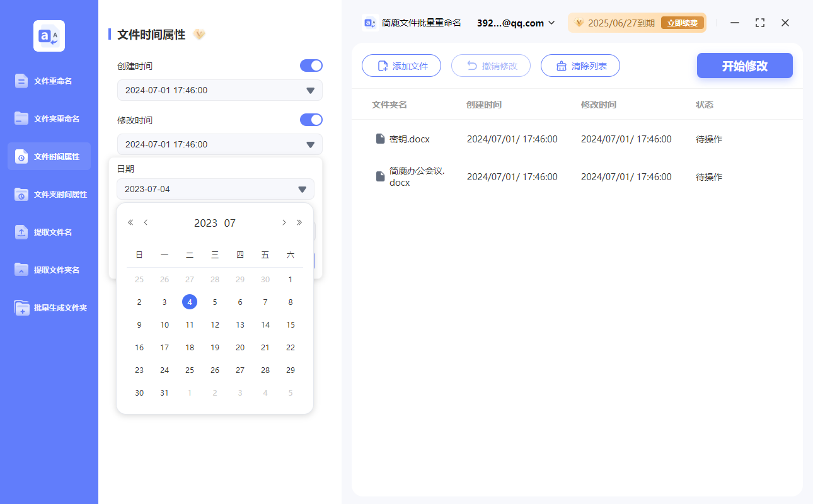The height and width of the screenshot is (504, 813).
Task: Select day 15 in the calendar
Action: coord(291,325)
